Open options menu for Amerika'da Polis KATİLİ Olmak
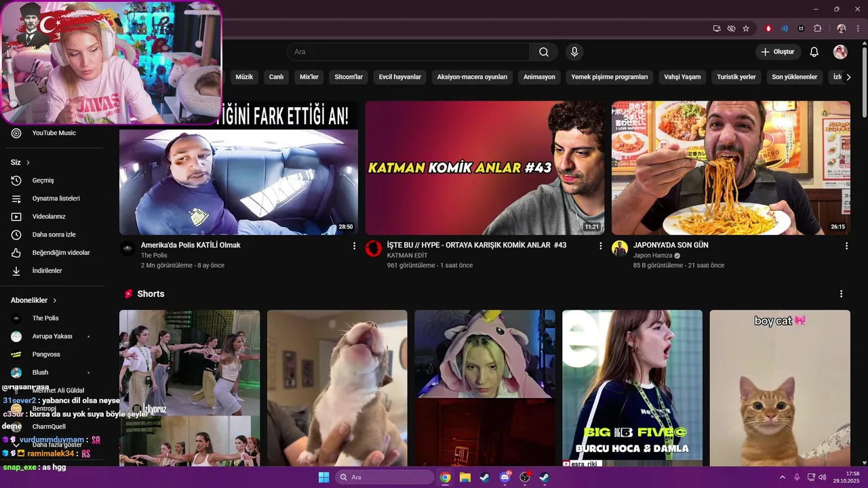Image resolution: width=868 pixels, height=488 pixels. 354,246
